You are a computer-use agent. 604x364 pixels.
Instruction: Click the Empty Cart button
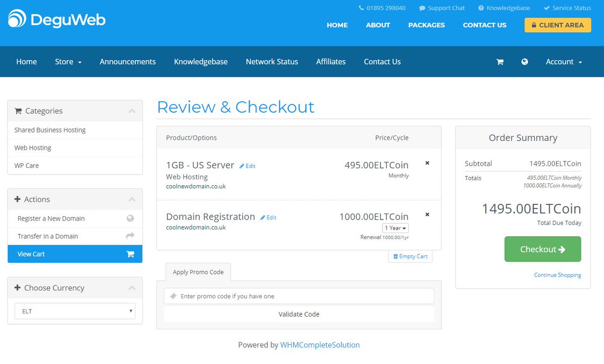(x=410, y=256)
